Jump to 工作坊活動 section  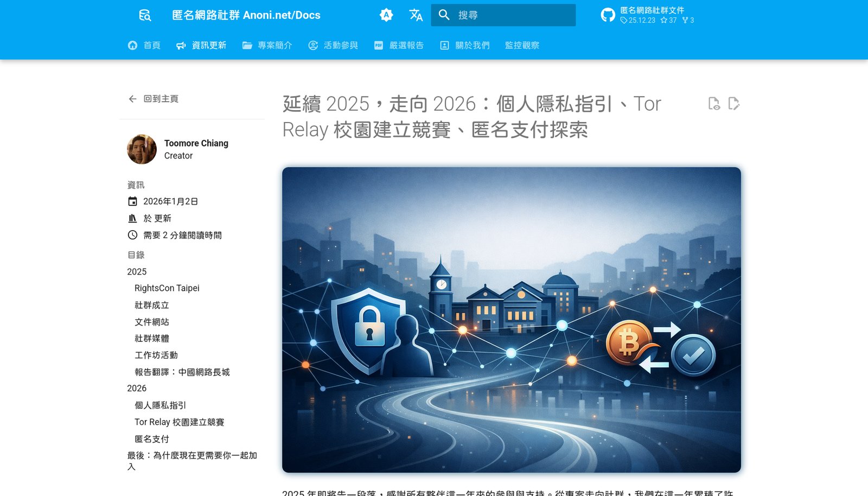(x=156, y=355)
